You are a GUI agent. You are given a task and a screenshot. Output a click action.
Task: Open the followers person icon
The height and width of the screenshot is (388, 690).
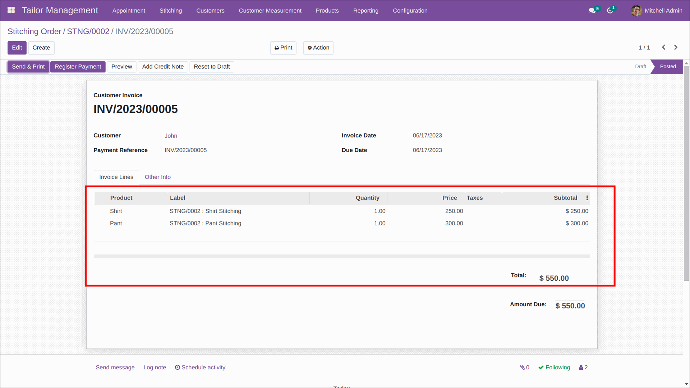tap(583, 367)
